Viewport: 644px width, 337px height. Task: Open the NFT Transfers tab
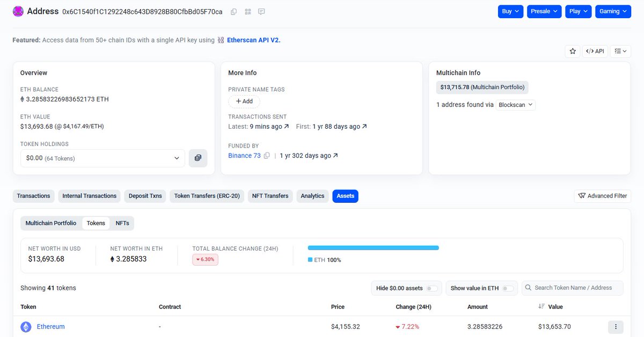point(270,196)
